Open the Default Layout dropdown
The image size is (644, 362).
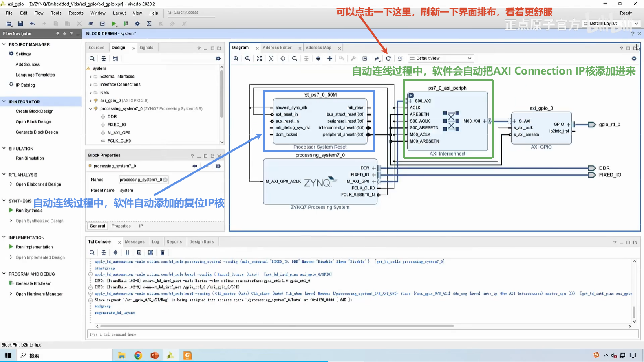click(611, 24)
